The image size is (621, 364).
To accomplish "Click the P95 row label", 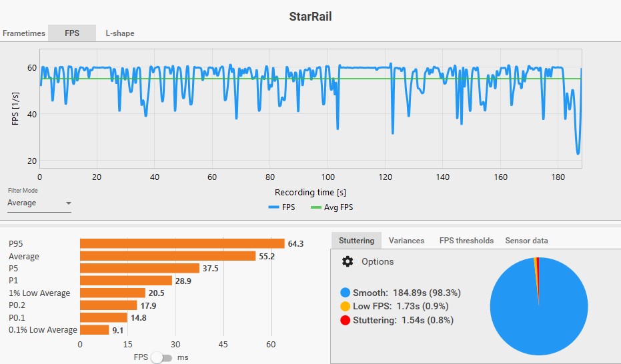I will (16, 244).
